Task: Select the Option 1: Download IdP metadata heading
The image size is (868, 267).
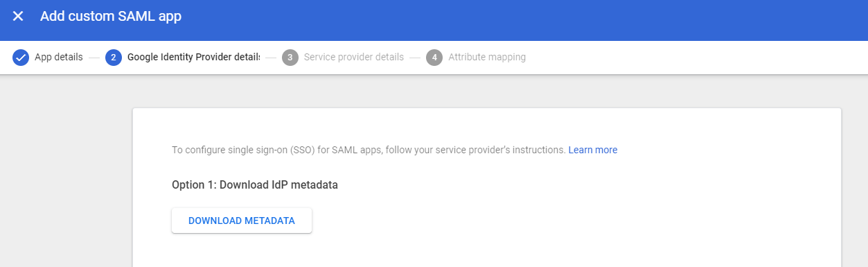Action: (255, 185)
